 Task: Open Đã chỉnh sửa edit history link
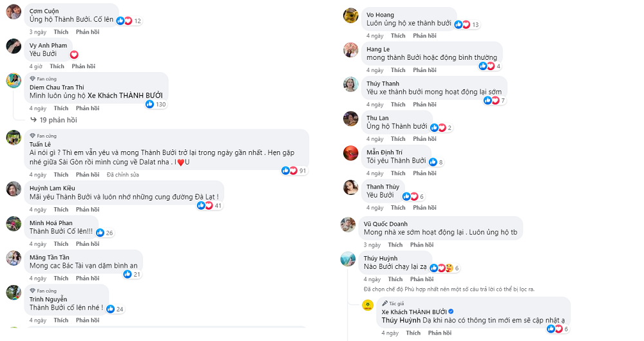[124, 175]
